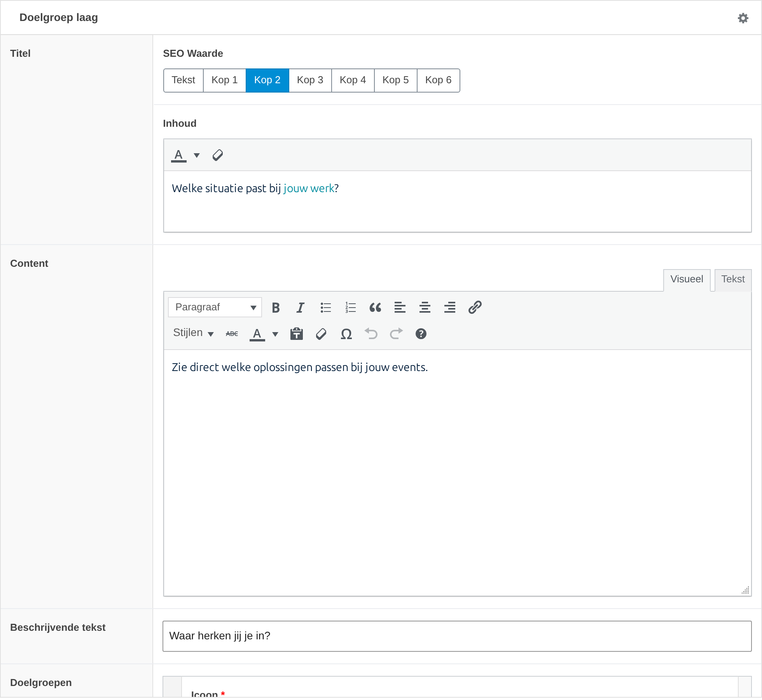Redo the last edit

tap(396, 334)
